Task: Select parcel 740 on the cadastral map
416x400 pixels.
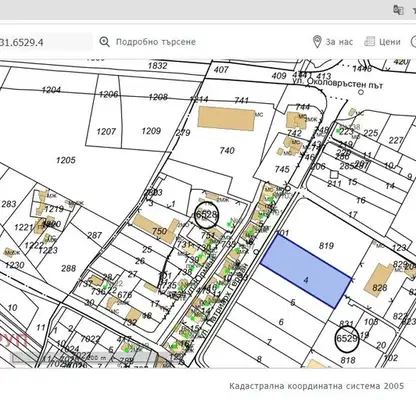Action: 227,151
